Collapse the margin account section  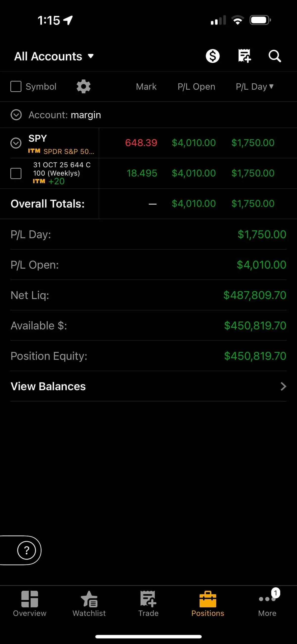(16, 115)
